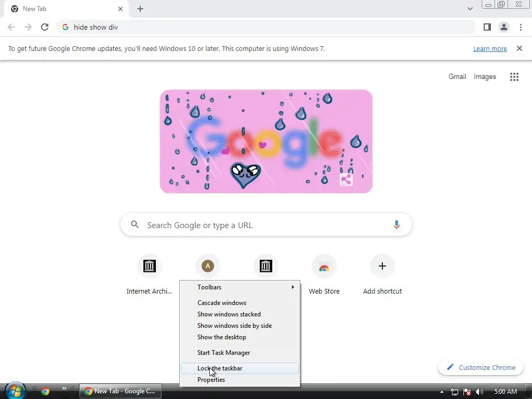Viewport: 532px width, 399px height.
Task: Choose Cascade windows
Action: click(x=240, y=303)
